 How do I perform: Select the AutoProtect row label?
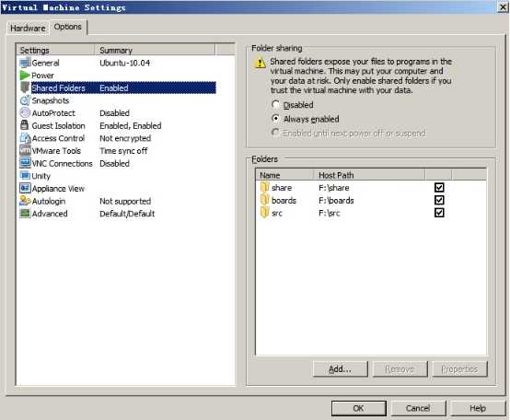(x=53, y=113)
